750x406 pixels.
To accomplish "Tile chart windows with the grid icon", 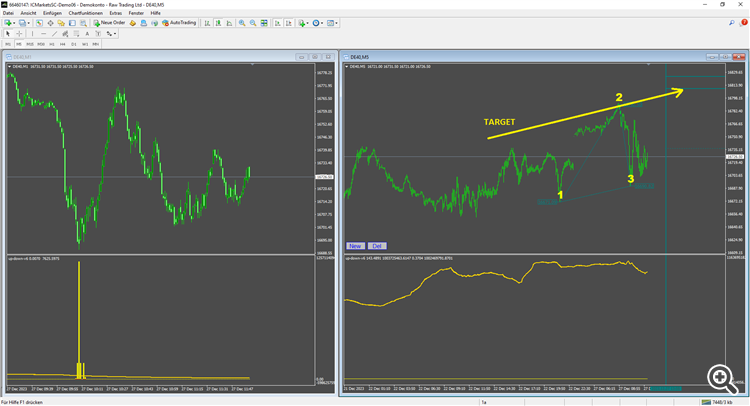I will pos(264,23).
